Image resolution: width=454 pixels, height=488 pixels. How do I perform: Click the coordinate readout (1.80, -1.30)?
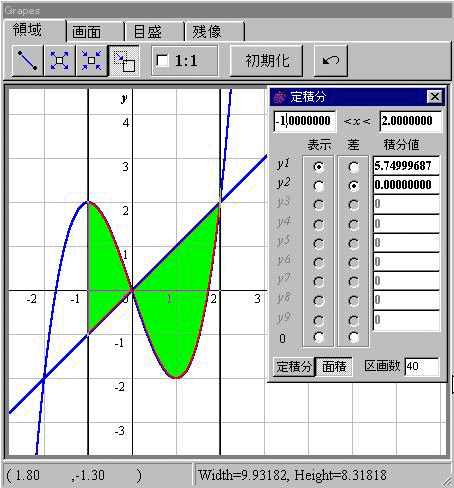pos(74,475)
